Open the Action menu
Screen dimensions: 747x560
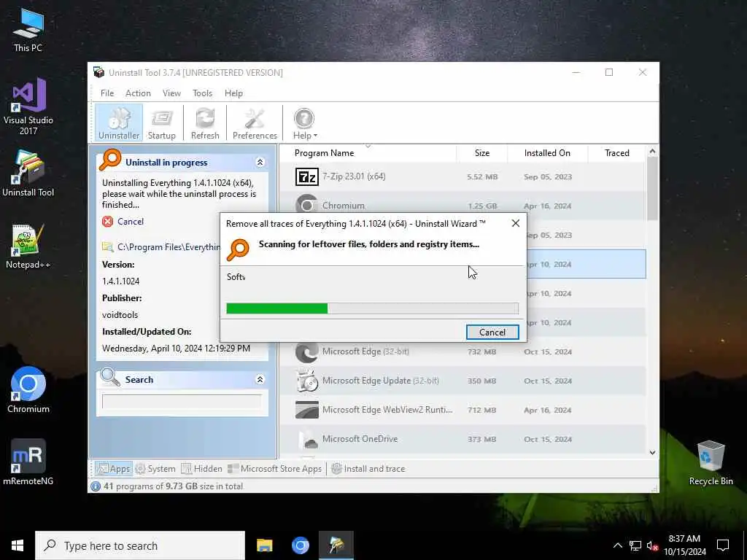138,93
